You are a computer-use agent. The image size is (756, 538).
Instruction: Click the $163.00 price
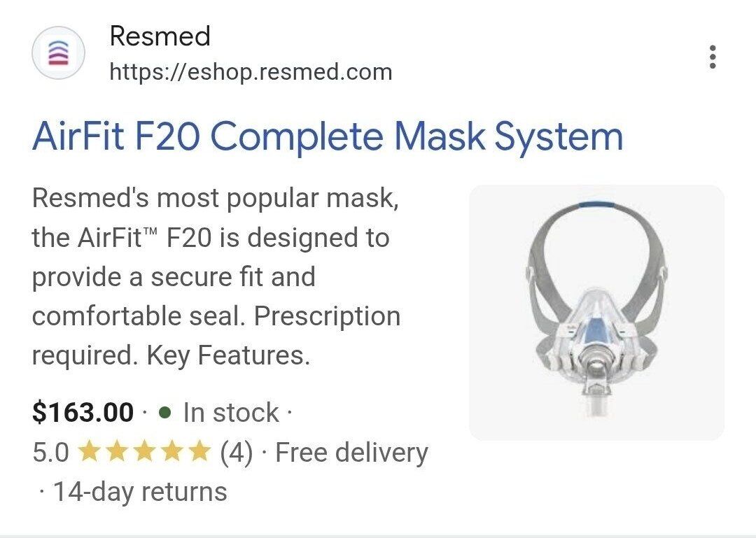point(83,413)
